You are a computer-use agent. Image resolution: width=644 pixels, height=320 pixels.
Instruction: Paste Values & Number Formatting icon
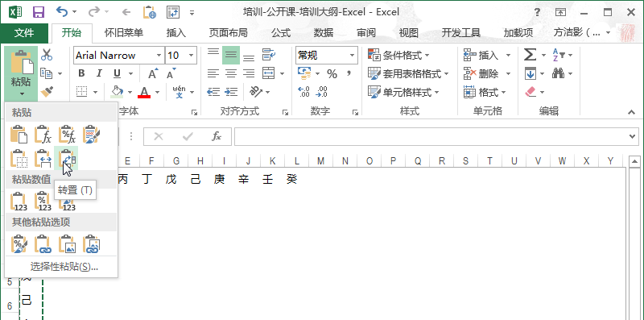[x=43, y=202]
